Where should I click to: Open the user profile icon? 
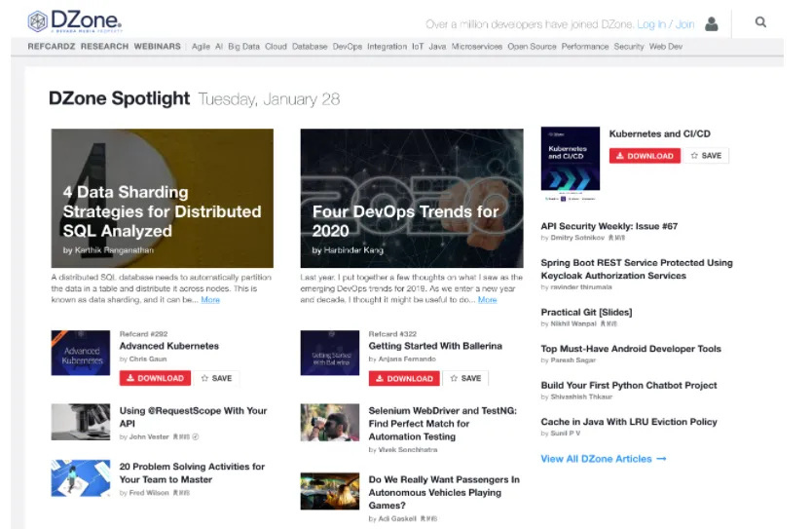tap(712, 23)
